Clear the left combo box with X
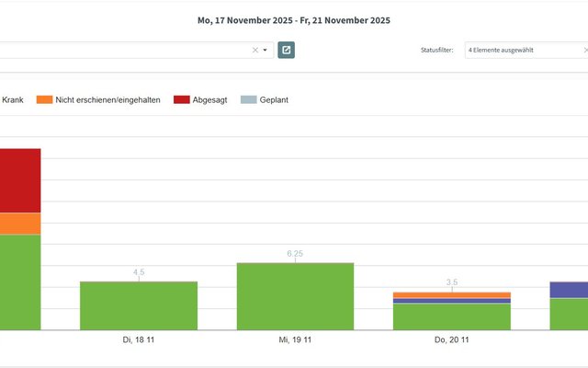The image size is (588, 368). point(255,50)
